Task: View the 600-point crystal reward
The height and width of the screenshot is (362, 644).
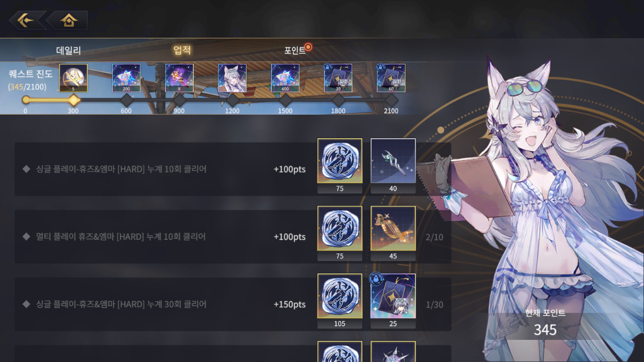Action: (126, 78)
